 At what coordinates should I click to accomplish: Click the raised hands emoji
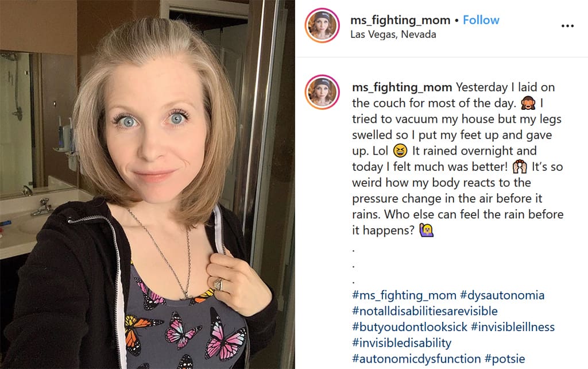[x=520, y=167]
